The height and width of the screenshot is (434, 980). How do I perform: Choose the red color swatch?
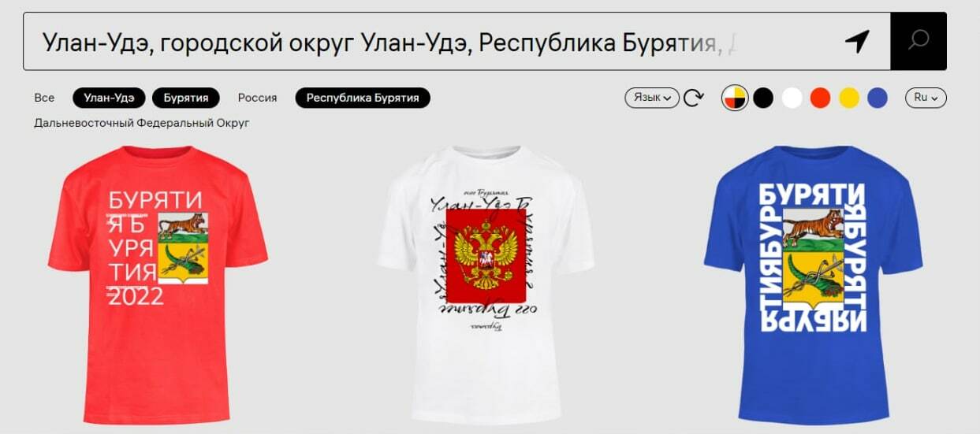pos(820,98)
